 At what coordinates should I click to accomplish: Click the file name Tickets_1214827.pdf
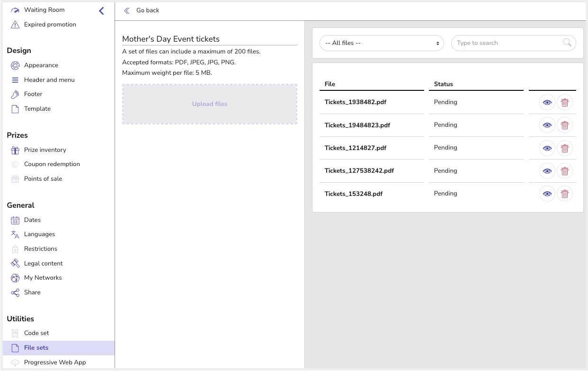[x=356, y=148]
